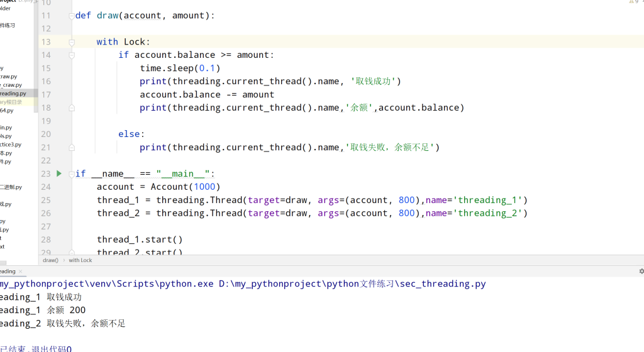
Task: Select the highlighted threading.py file in project tree
Action: pyautogui.click(x=14, y=93)
